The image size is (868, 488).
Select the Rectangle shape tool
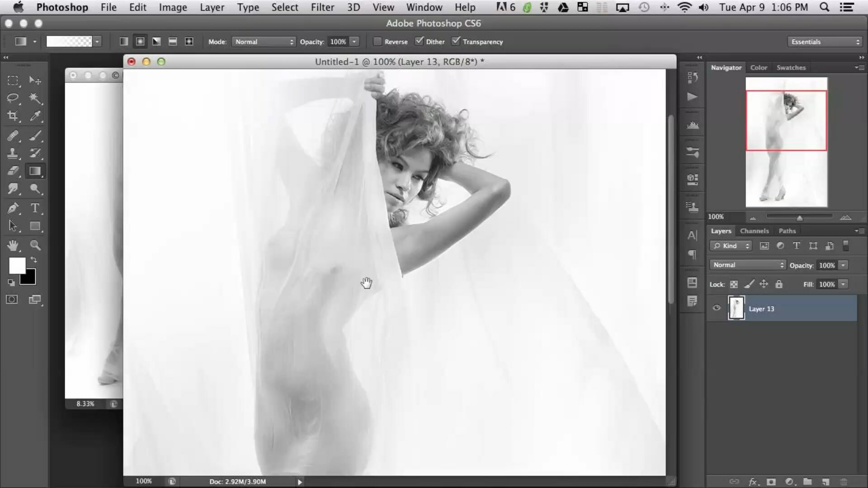point(35,226)
